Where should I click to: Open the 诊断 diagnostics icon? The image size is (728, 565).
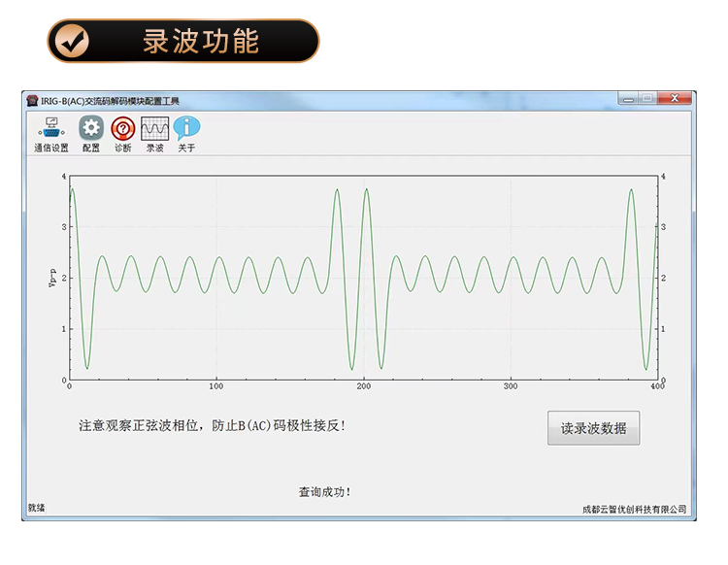pyautogui.click(x=123, y=135)
